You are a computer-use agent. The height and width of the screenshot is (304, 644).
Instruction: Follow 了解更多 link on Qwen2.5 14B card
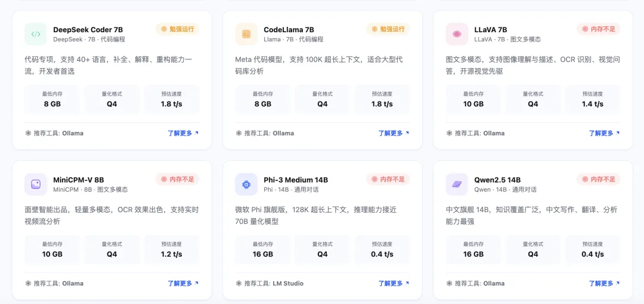[603, 283]
